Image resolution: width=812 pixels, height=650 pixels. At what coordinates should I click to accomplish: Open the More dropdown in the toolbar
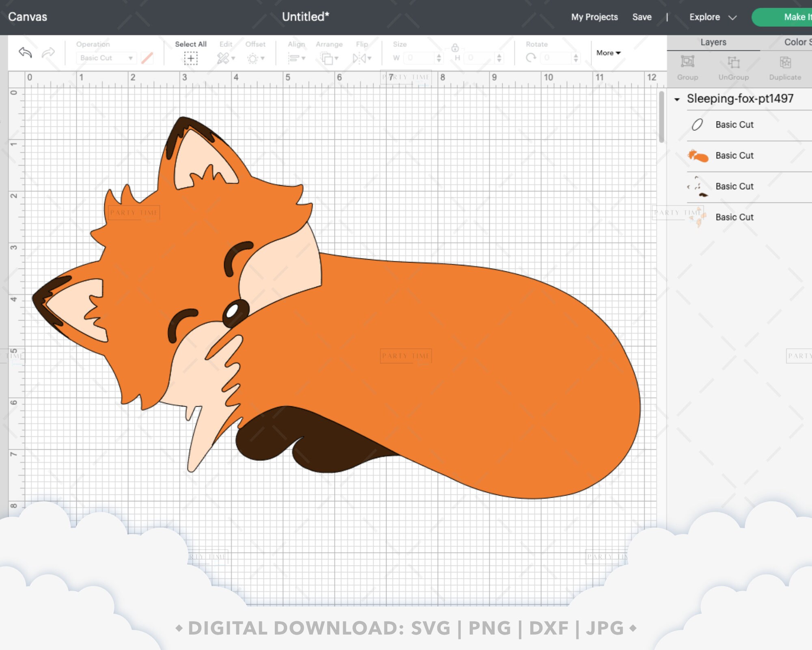point(607,53)
